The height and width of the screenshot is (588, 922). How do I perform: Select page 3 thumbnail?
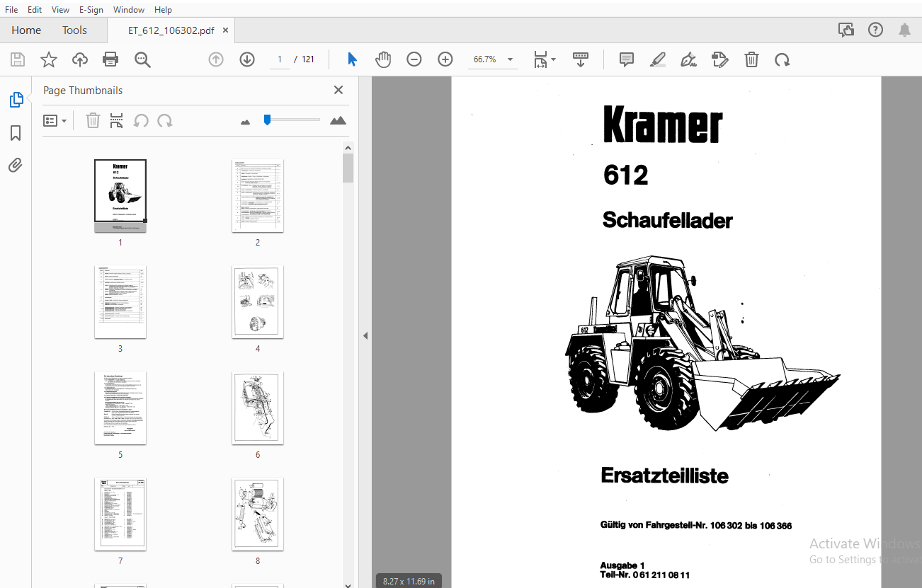pos(120,301)
